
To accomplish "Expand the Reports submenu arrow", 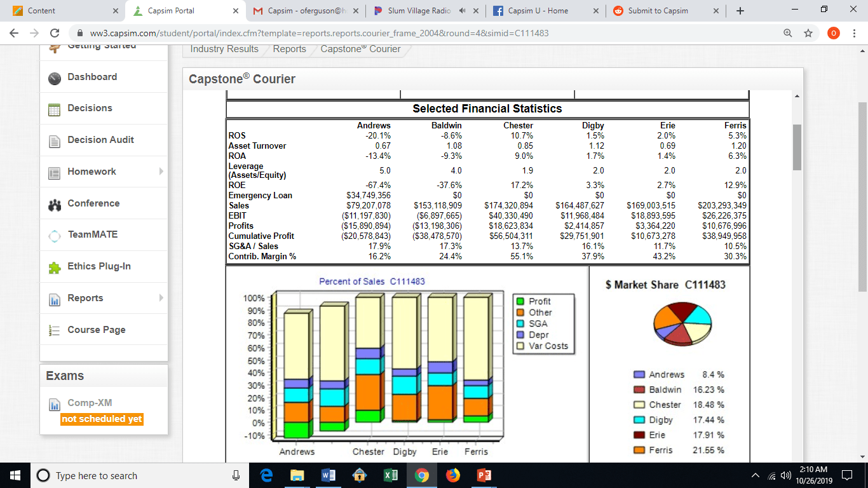I will (x=161, y=298).
